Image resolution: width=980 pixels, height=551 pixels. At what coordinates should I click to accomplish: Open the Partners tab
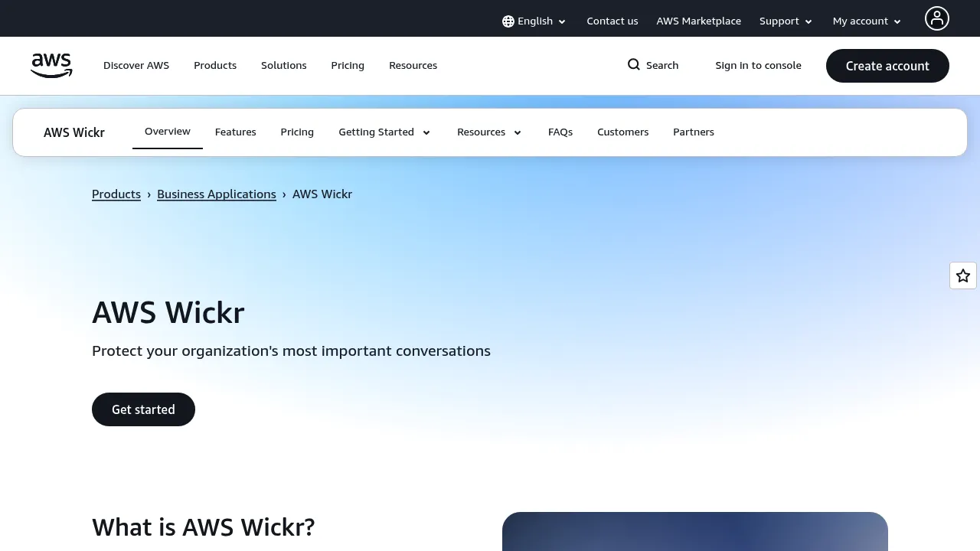(694, 132)
